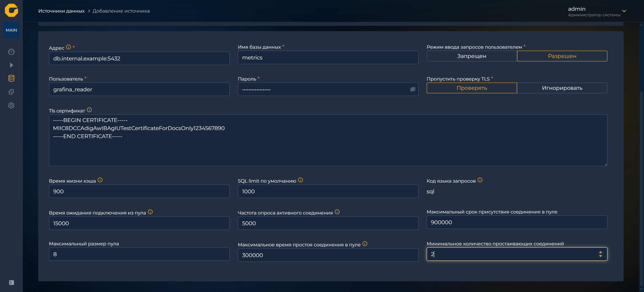
Task: Show info tooltip next to Tls сертификат
Action: coord(89,110)
